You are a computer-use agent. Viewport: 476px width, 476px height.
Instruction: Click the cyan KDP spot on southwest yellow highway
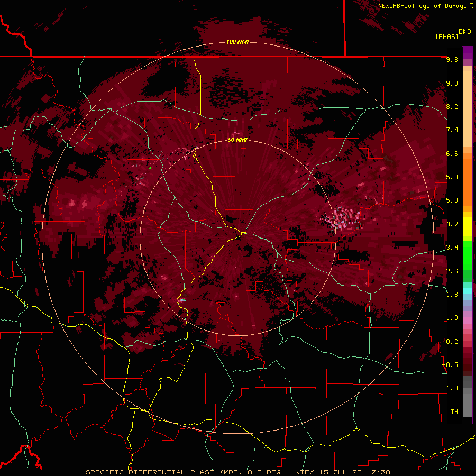pyautogui.click(x=182, y=300)
